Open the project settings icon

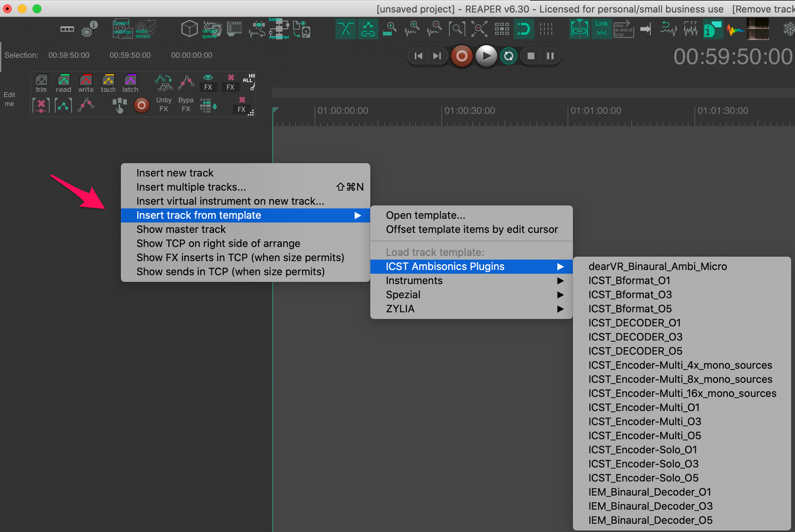(122, 29)
